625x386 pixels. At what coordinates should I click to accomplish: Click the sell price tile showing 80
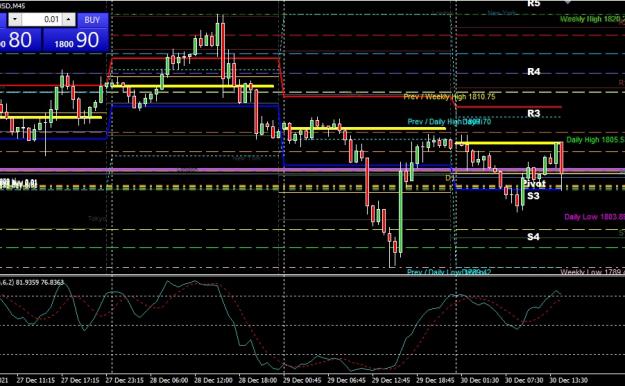[x=20, y=40]
